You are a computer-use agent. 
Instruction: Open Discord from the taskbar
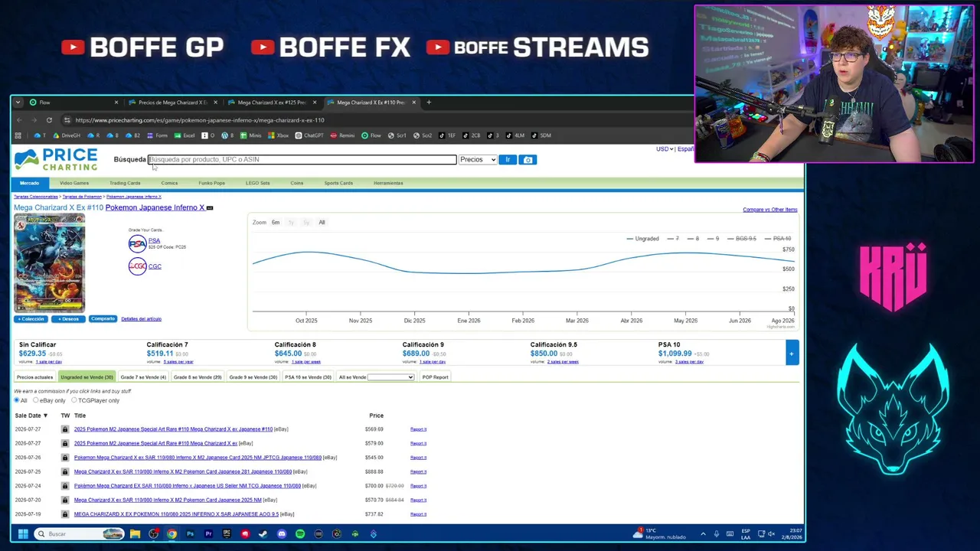pos(282,533)
